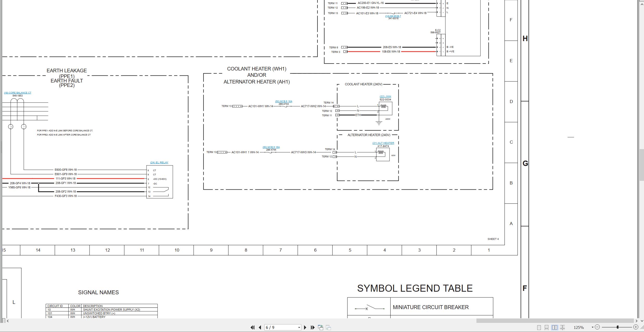The width and height of the screenshot is (644, 332).
Task: Click the zoom out minus icon
Action: point(597,327)
